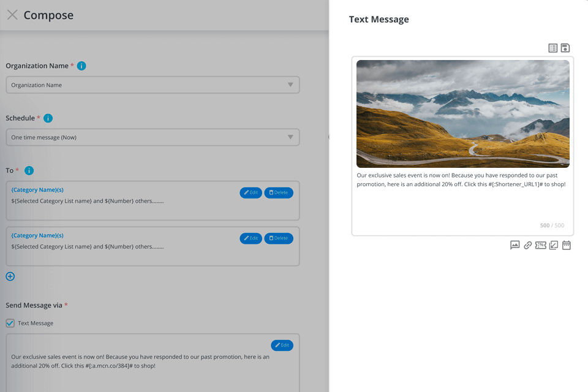Open the message templates list icon
Viewport: 588px width, 392px height.
point(552,48)
